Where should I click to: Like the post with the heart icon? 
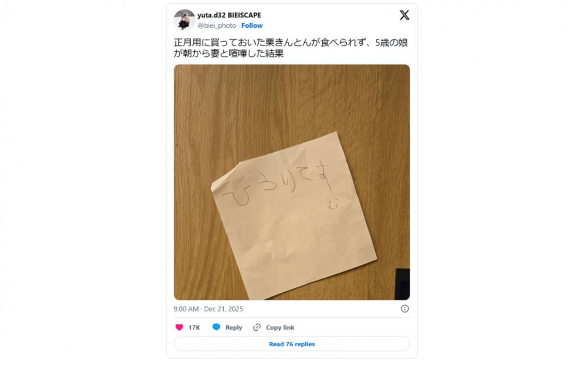tap(179, 327)
